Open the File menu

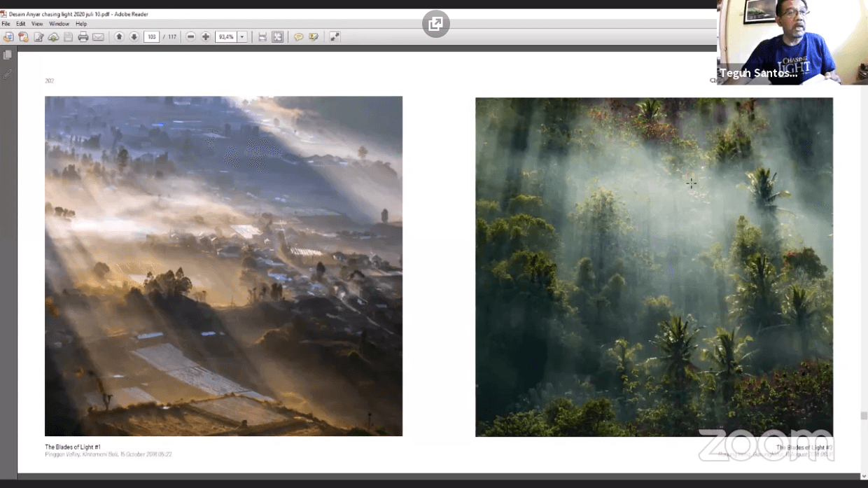click(6, 24)
